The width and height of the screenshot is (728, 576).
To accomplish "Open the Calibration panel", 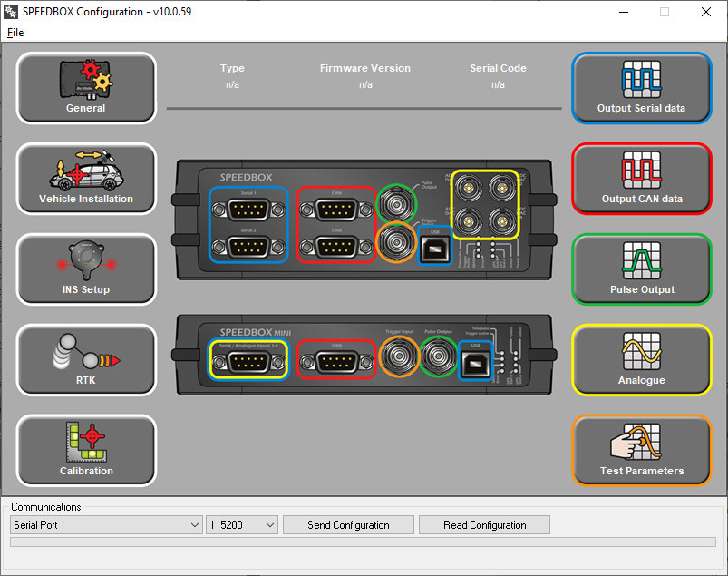I will coord(86,451).
